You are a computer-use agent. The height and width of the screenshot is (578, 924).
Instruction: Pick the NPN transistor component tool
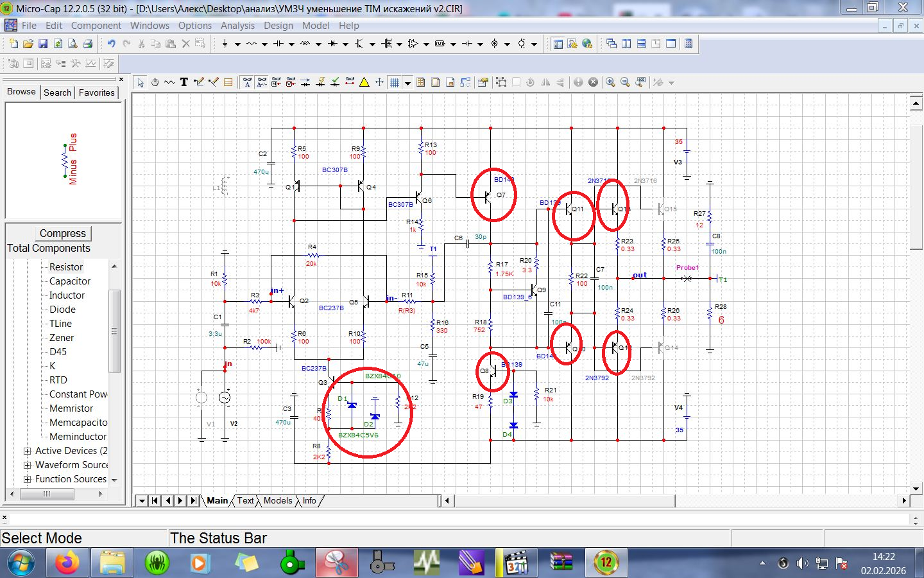click(359, 44)
